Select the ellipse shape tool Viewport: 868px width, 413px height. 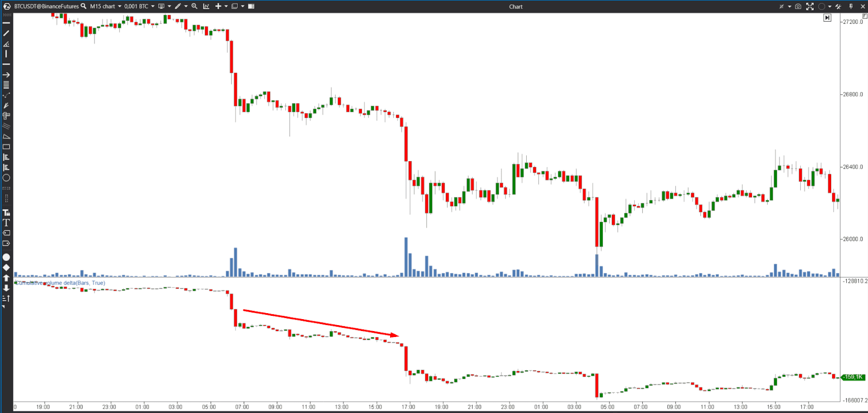7,177
